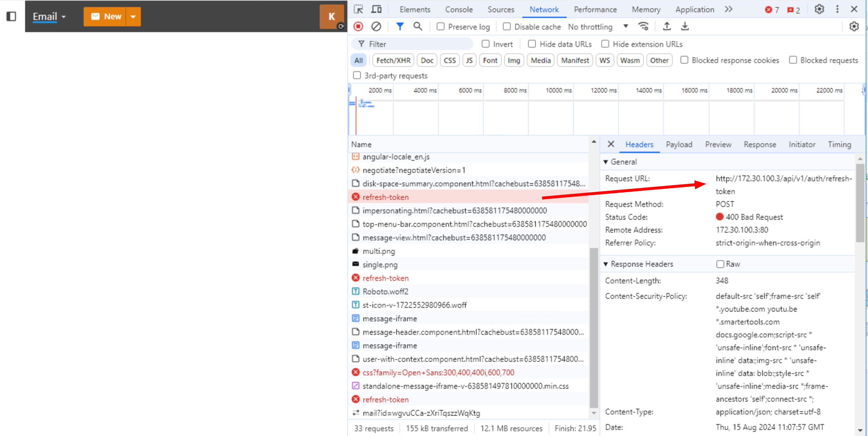Enable the Preserve log checkbox
This screenshot has width=868, height=436.
440,27
